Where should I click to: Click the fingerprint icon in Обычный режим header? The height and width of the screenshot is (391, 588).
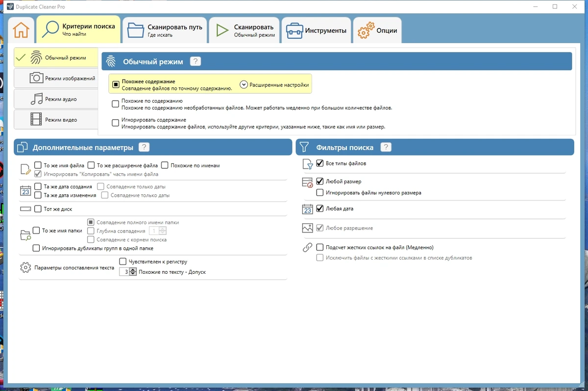click(x=111, y=61)
